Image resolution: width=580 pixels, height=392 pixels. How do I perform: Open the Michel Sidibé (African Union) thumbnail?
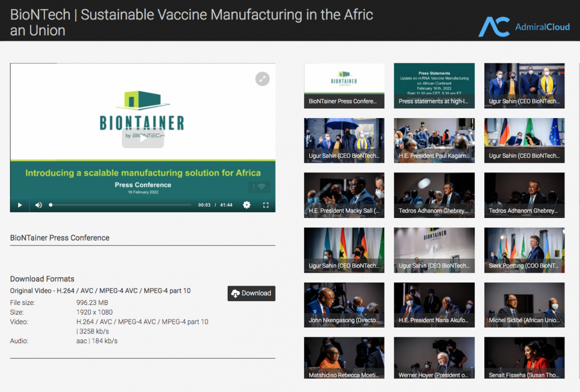[524, 304]
